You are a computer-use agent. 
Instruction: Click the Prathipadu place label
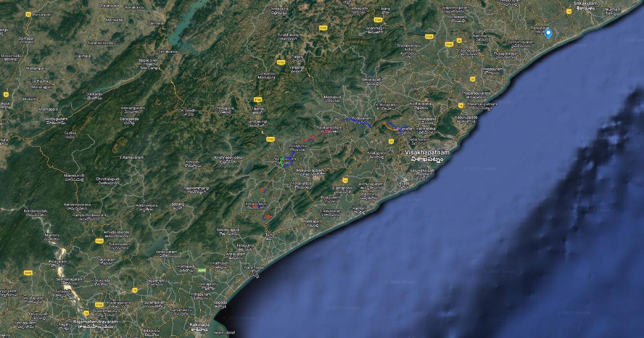(x=187, y=267)
